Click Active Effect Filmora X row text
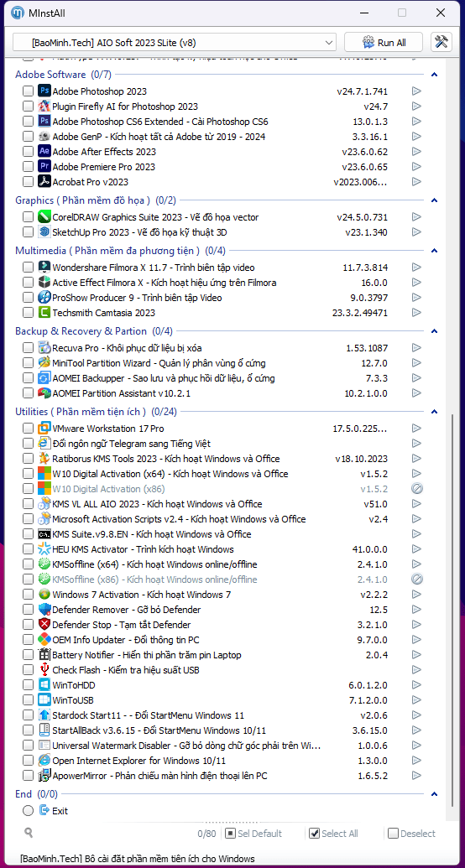 164,283
